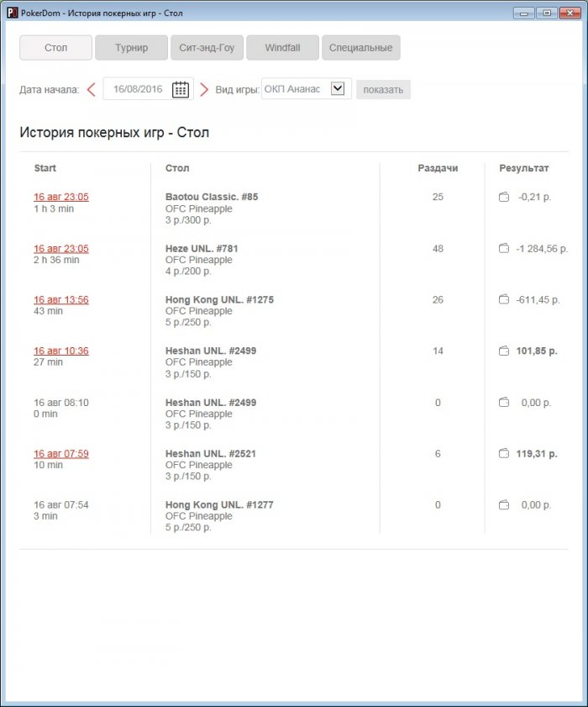Open session link 16 авг 13:56

[x=61, y=300]
